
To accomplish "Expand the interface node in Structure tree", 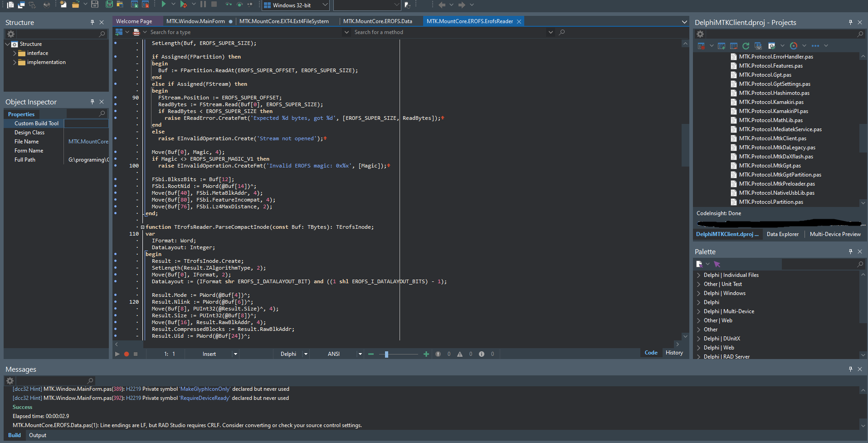I will (x=15, y=53).
